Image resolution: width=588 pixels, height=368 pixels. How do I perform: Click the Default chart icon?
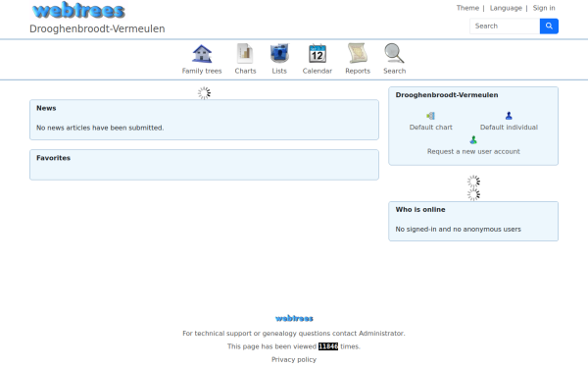(430, 116)
